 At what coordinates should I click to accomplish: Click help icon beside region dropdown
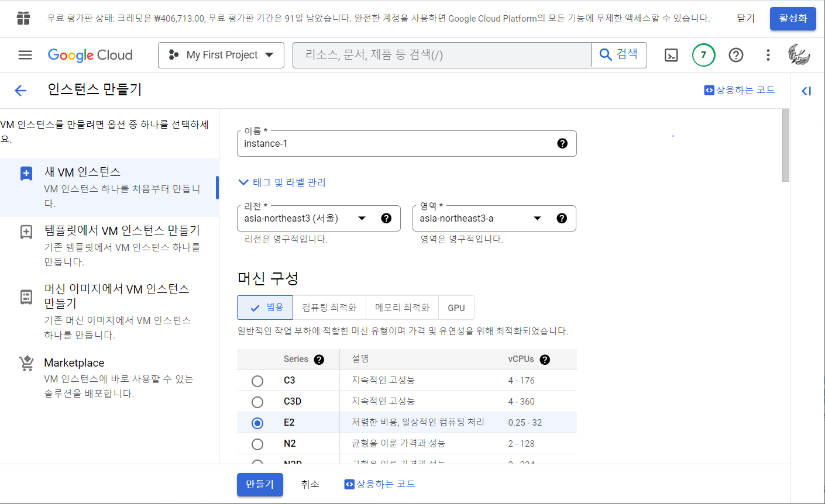coord(386,218)
